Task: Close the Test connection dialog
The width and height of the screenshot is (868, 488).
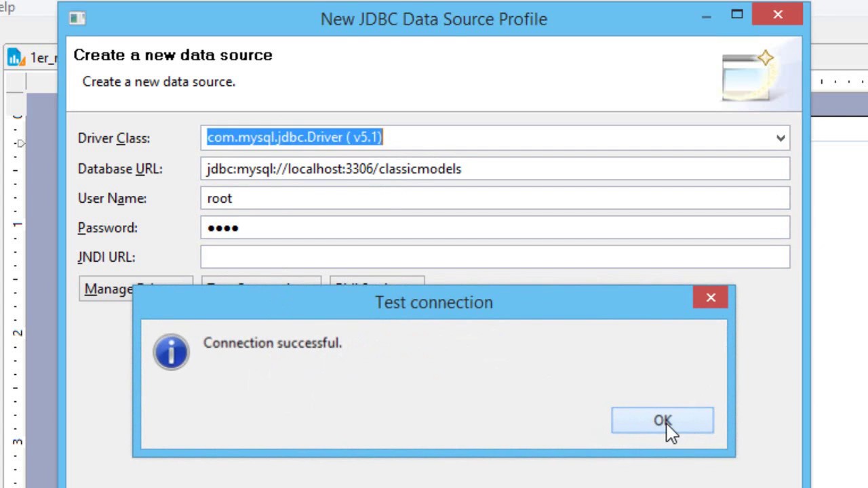Action: (x=710, y=298)
